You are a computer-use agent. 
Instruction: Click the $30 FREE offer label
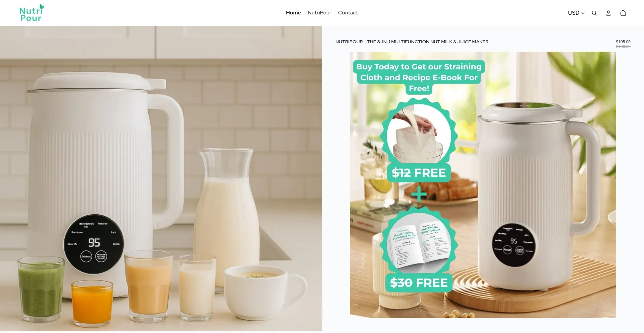coord(419,283)
